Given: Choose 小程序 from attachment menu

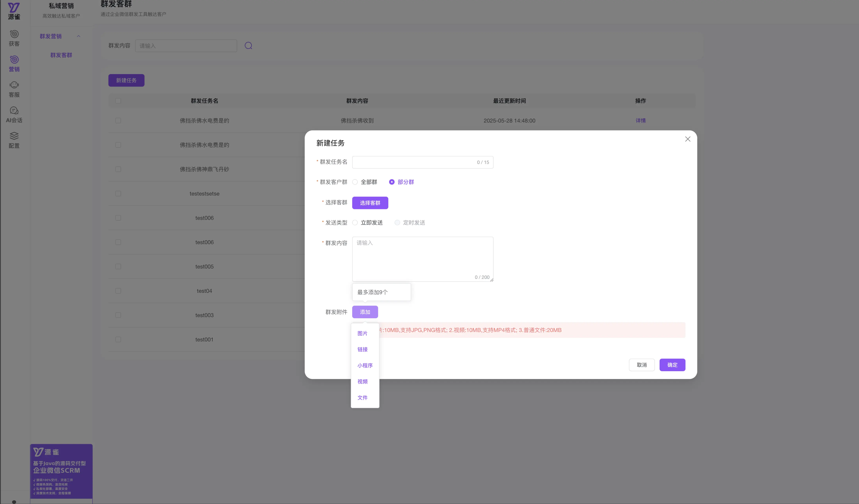Looking at the screenshot, I should 365,365.
